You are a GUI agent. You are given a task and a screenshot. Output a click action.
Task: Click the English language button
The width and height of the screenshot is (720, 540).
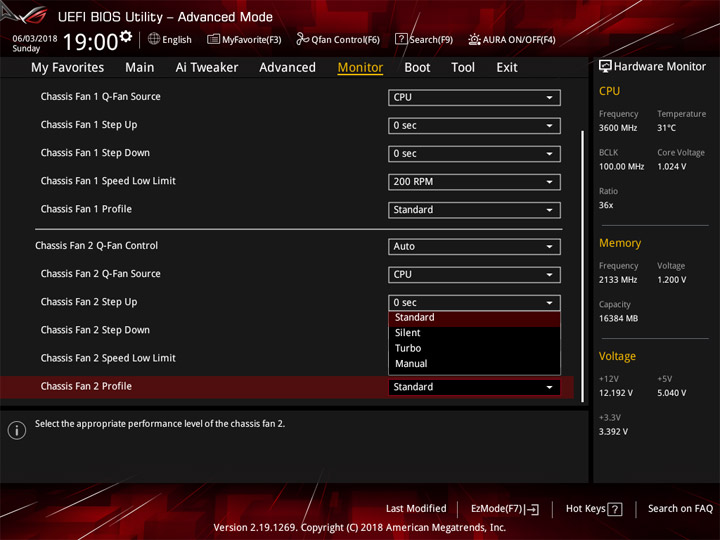pyautogui.click(x=170, y=39)
